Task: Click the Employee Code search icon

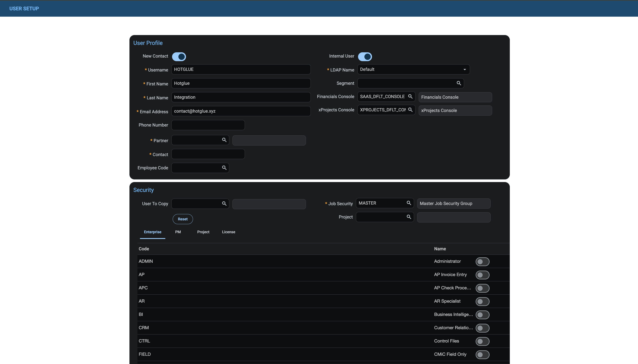Action: click(x=224, y=168)
